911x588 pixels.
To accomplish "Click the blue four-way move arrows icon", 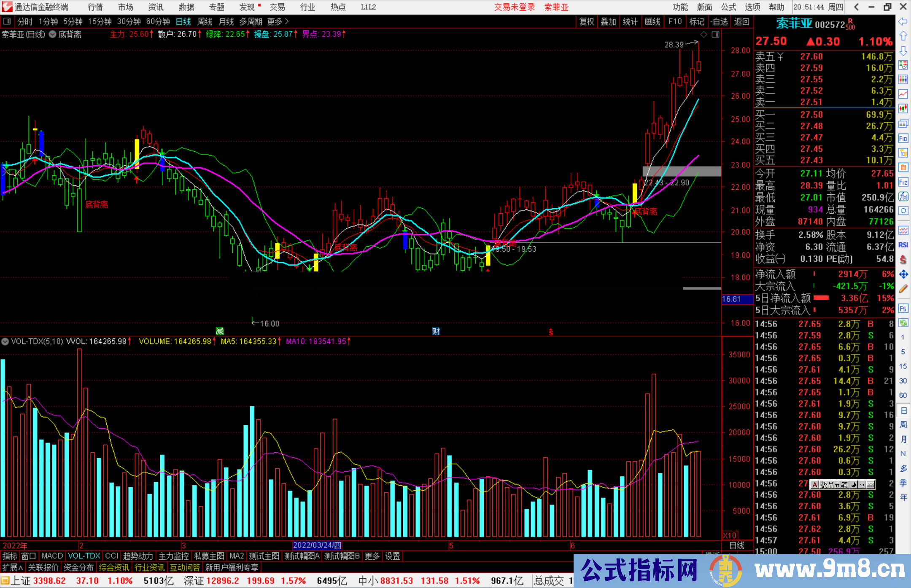I will coord(903,274).
